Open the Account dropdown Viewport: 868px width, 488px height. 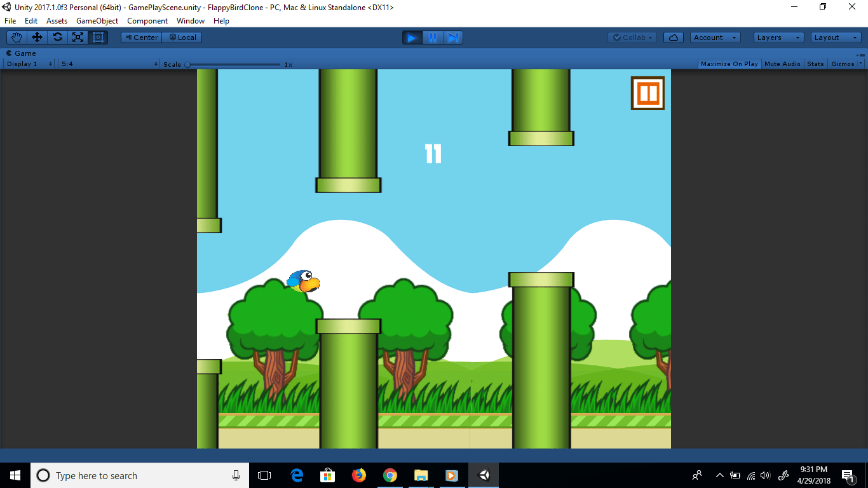click(715, 37)
